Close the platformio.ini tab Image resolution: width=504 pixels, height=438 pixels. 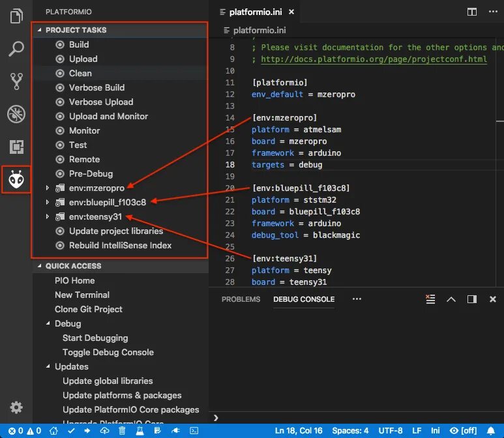(291, 12)
